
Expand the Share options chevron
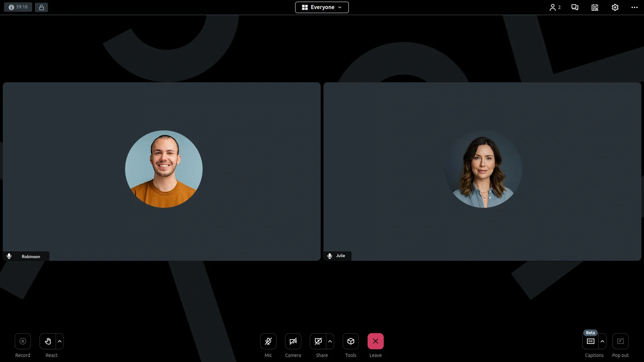(330, 341)
